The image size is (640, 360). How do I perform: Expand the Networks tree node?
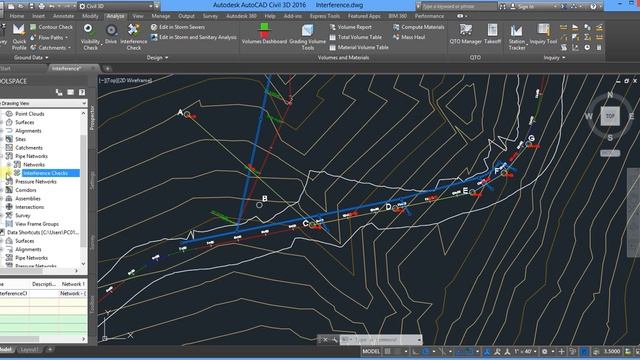(9, 164)
